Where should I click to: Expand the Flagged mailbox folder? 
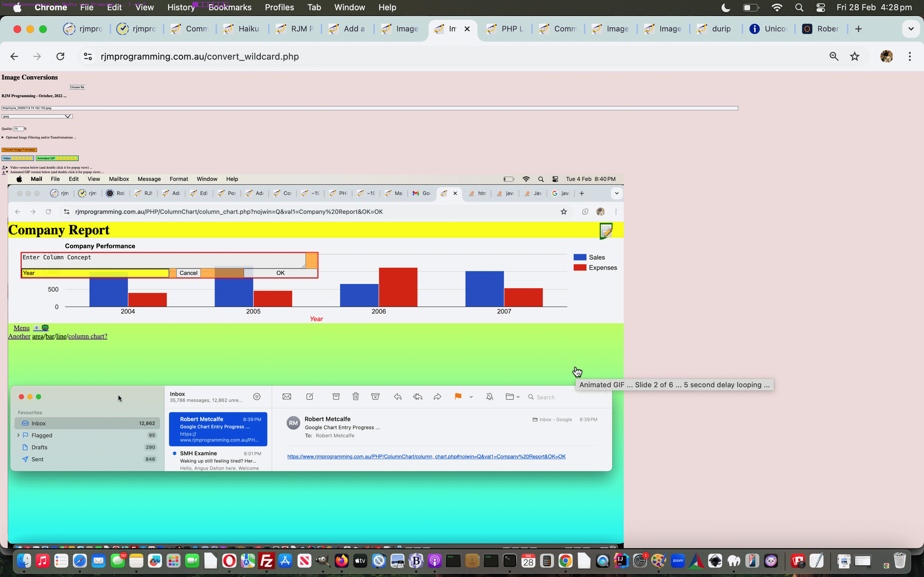point(18,435)
